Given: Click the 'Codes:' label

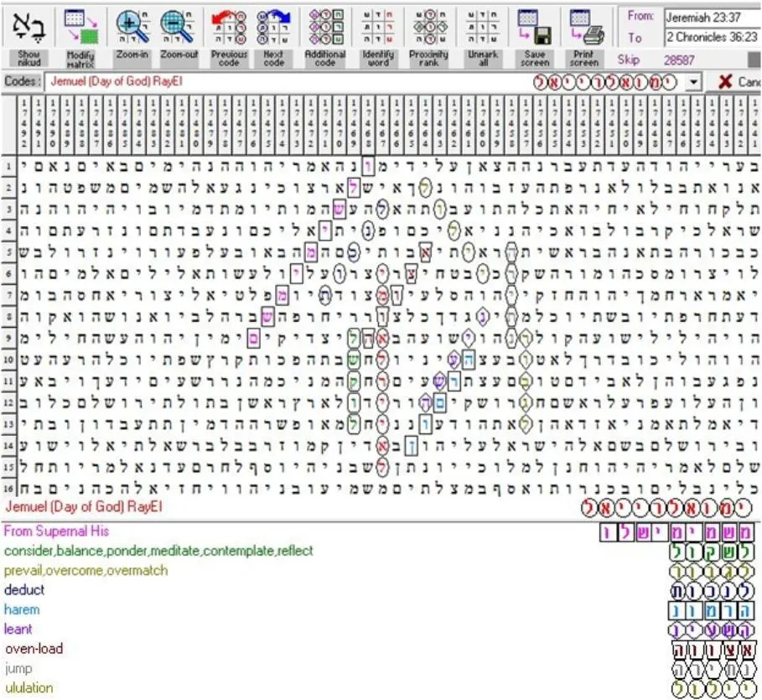Looking at the screenshot, I should click(x=22, y=81).
